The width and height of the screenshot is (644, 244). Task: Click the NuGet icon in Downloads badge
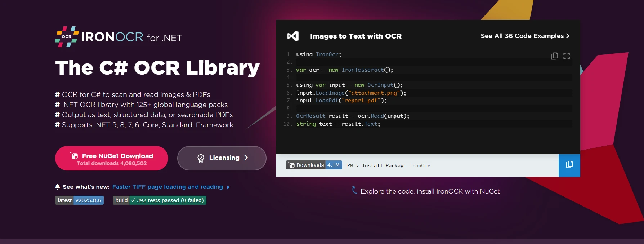292,165
